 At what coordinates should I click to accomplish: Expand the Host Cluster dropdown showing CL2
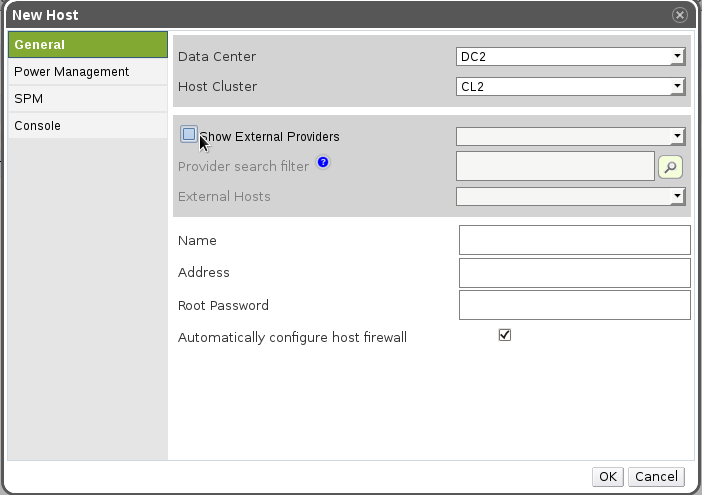tap(570, 87)
